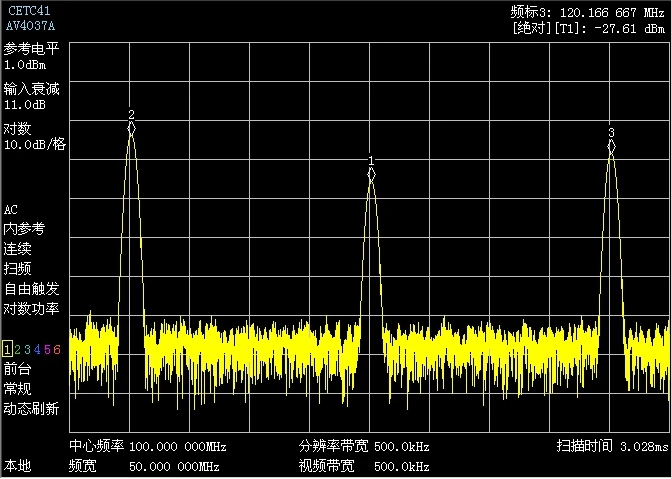Click marker 2 diamond on the left peak

click(x=131, y=128)
